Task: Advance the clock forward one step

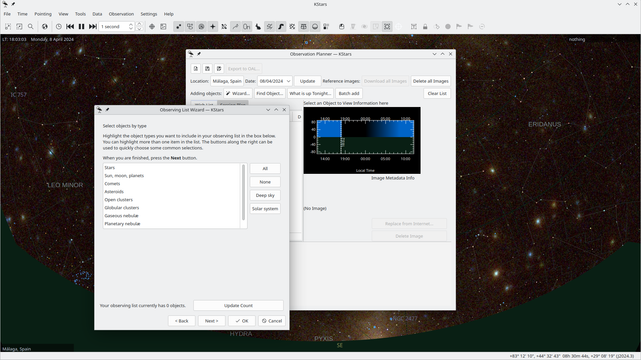Action: [93, 27]
